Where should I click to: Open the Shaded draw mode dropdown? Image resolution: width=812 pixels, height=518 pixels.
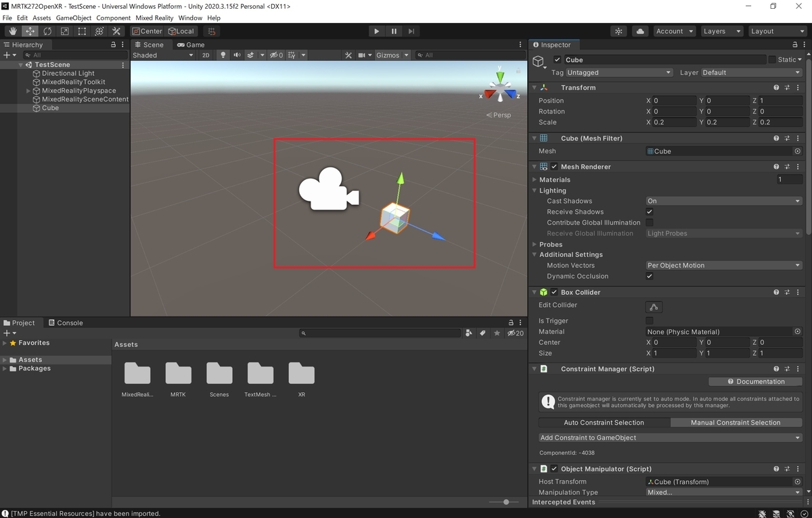(162, 55)
